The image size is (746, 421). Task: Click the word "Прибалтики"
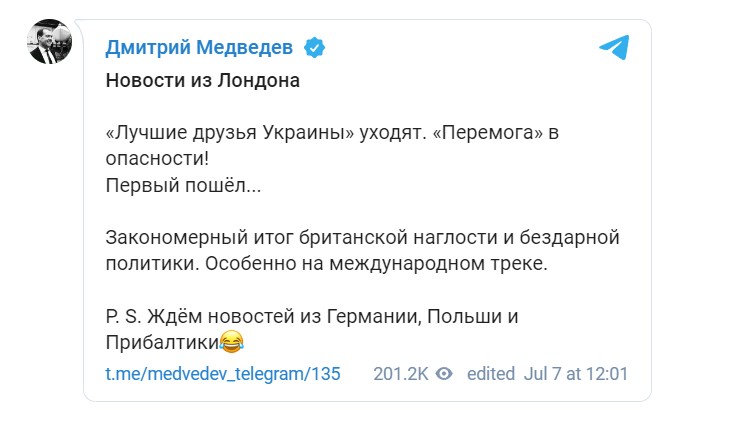(162, 343)
